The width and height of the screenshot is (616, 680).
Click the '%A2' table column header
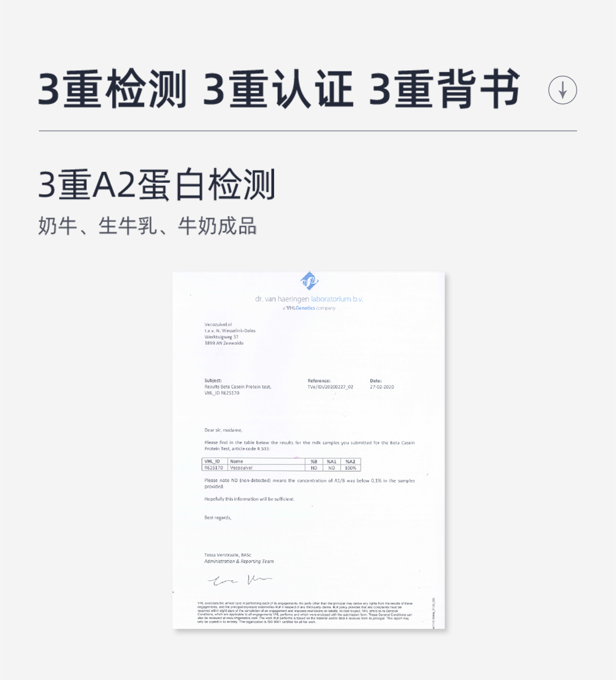(x=350, y=461)
